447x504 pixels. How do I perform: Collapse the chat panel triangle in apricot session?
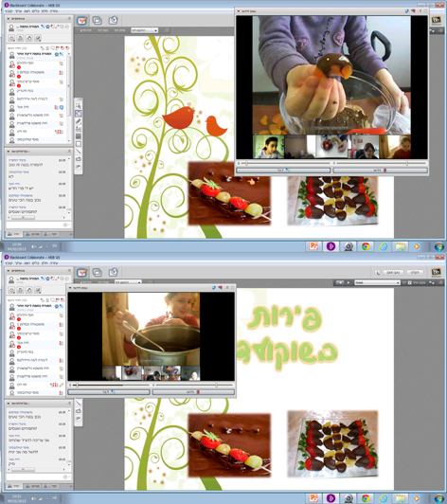pyautogui.click(x=9, y=151)
